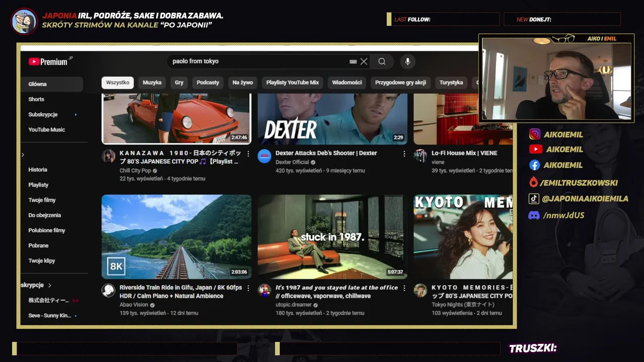Select the Turystyka filter chip
Screen dimensions: 644x362
[451, 82]
